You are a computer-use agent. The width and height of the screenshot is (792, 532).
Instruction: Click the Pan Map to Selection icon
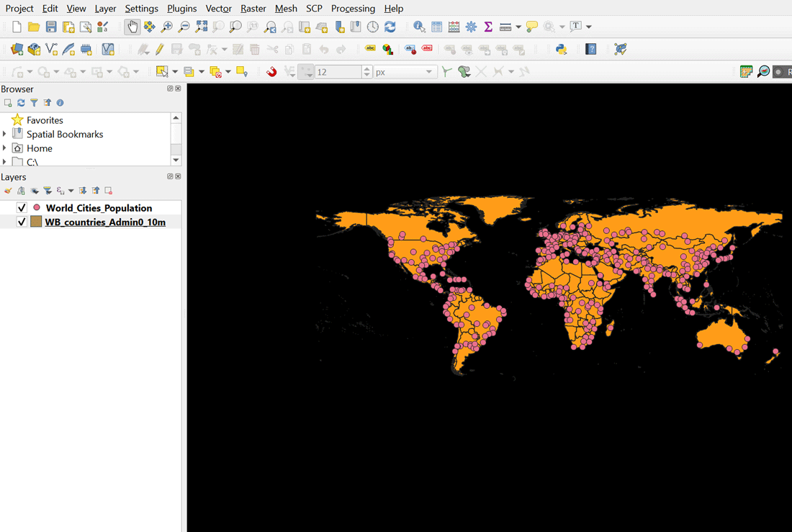(x=150, y=27)
